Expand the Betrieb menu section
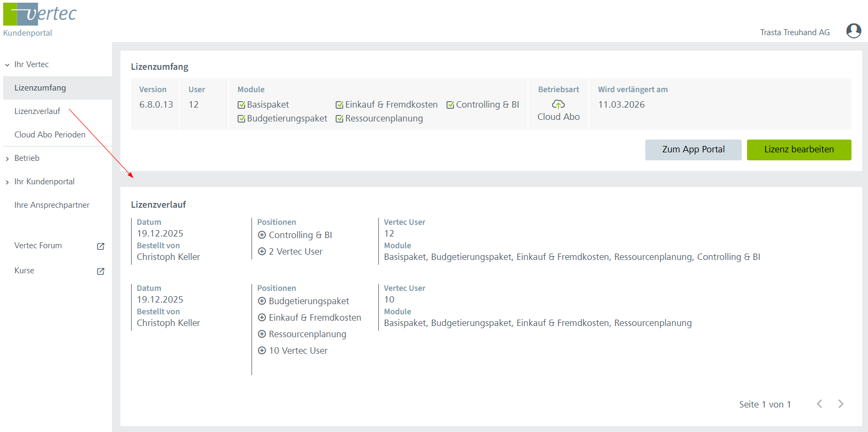Viewport: 868px width, 432px height. (27, 158)
